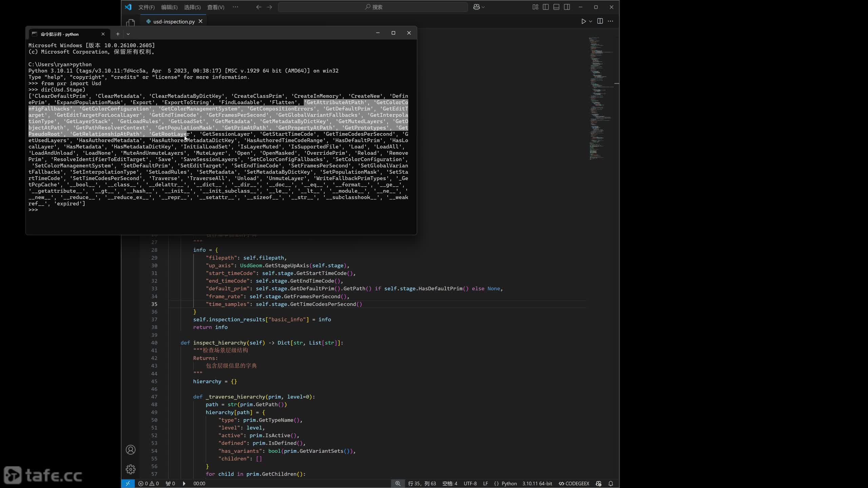Minimize the command prompt window
The width and height of the screenshot is (868, 488).
(x=378, y=33)
